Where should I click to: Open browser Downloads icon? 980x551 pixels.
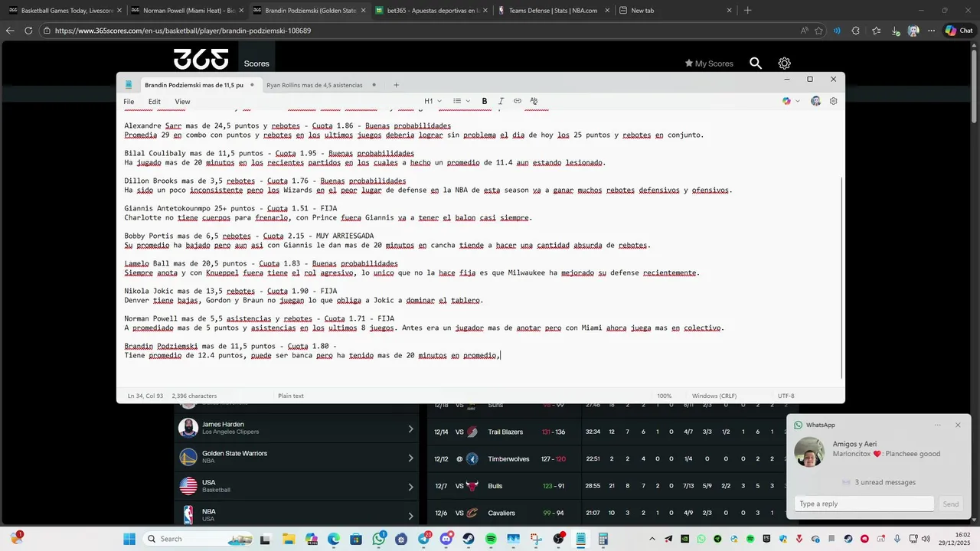(896, 31)
